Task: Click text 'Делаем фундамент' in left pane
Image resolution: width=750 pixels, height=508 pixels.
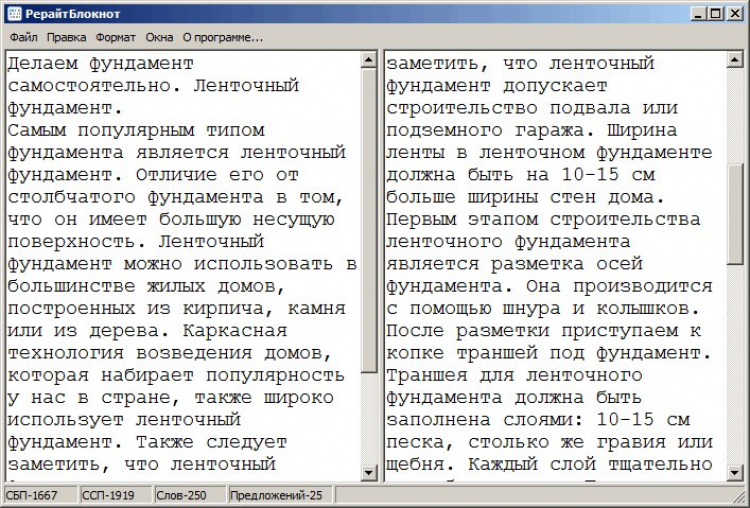Action: pos(100,64)
